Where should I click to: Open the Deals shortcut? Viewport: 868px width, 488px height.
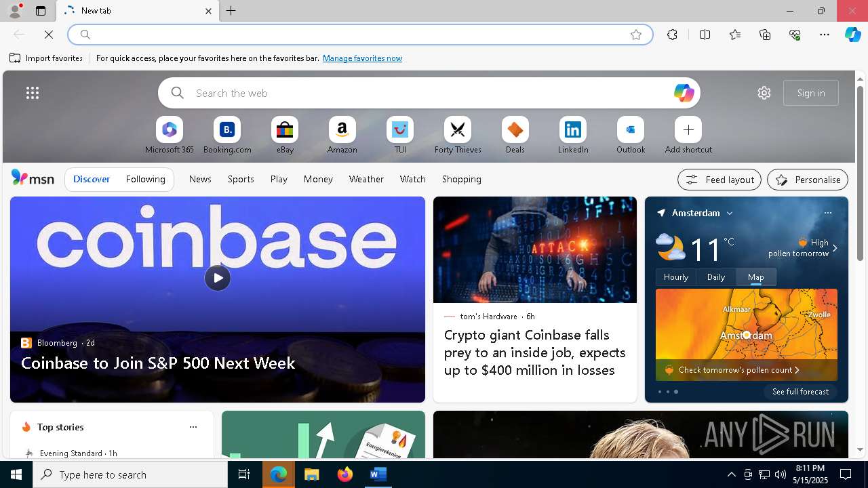[x=515, y=136]
